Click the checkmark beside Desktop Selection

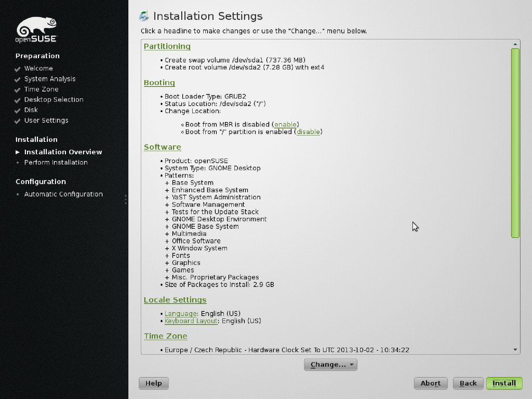(x=17, y=100)
